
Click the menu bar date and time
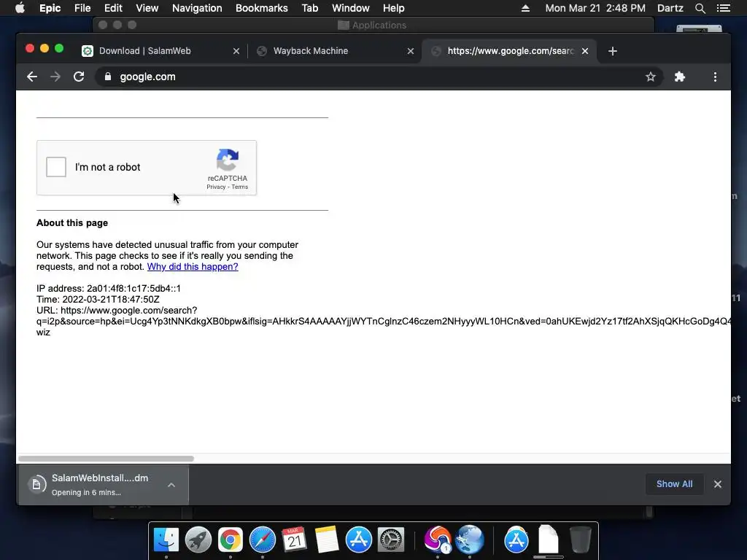click(x=595, y=8)
